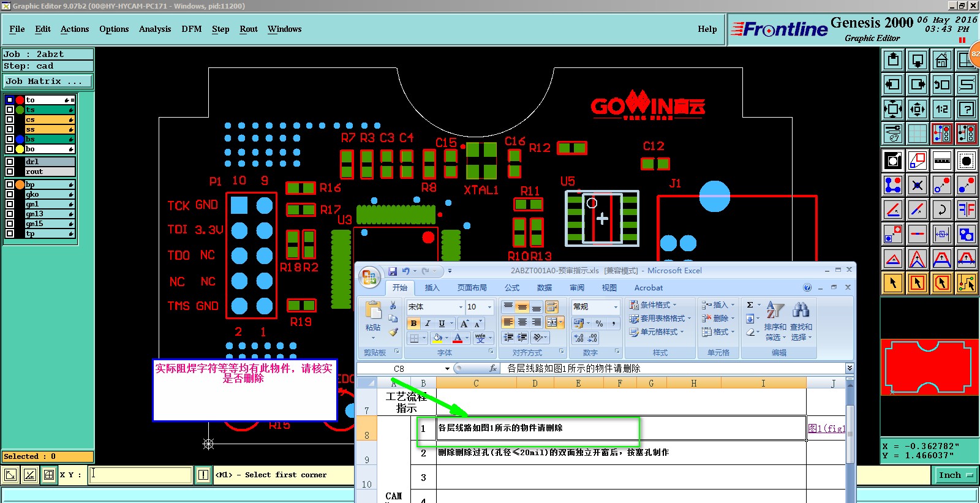Viewport: 980px width, 503px height.
Task: Open the Actions menu in Genesis
Action: [75, 29]
